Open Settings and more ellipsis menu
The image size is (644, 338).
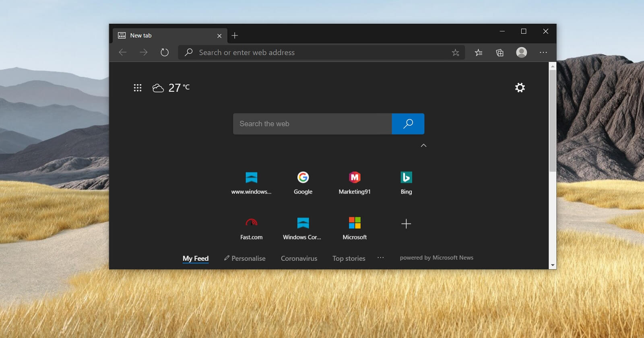point(543,52)
